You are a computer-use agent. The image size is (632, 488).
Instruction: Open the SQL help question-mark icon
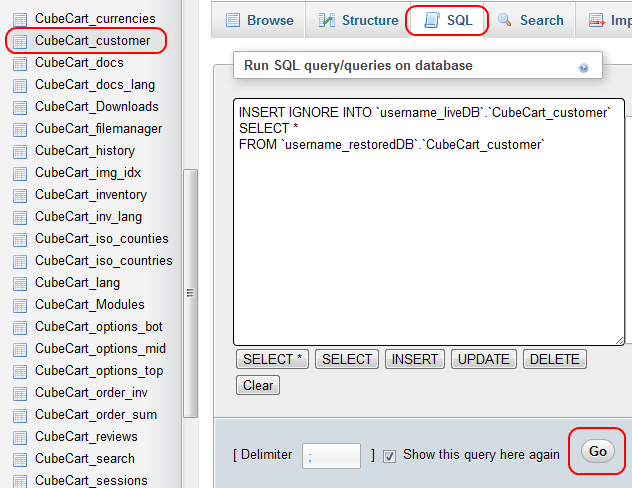coord(583,68)
